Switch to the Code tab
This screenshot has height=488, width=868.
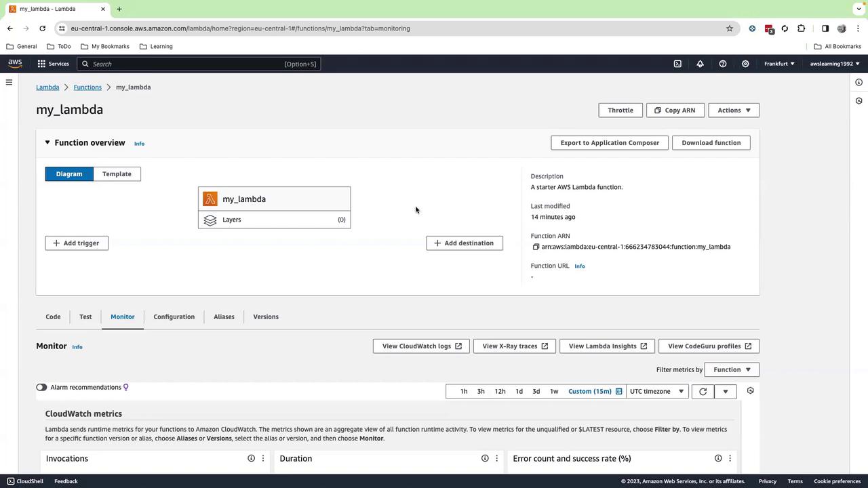53,317
